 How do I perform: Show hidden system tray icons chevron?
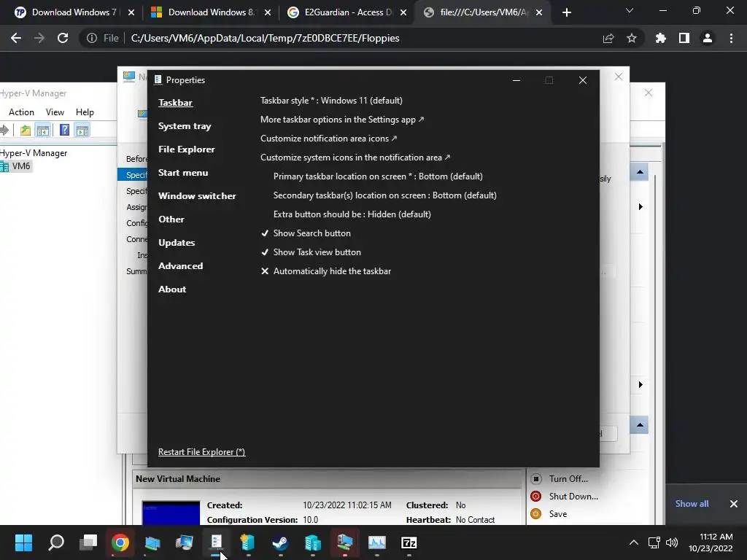point(634,542)
